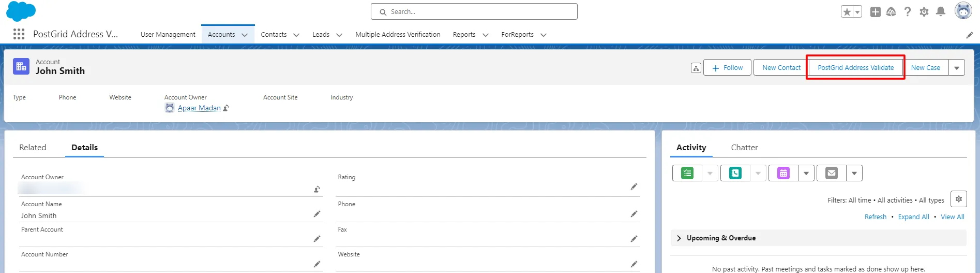
Task: Open the User Management tab
Action: [168, 35]
